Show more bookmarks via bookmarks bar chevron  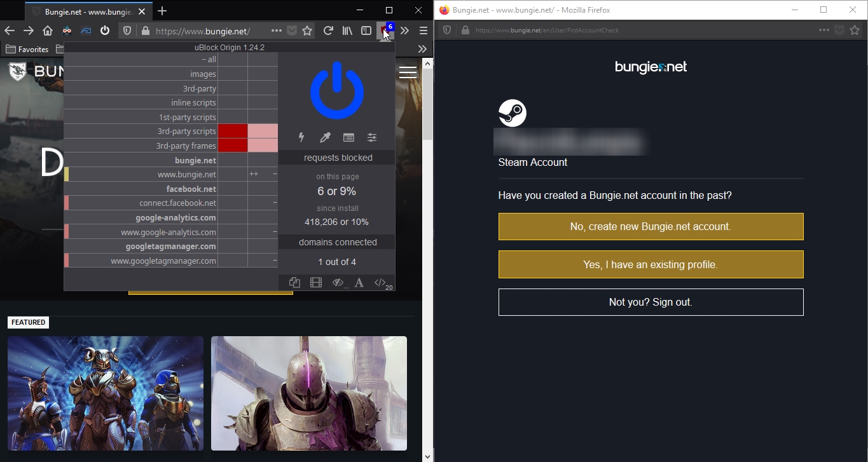click(422, 49)
